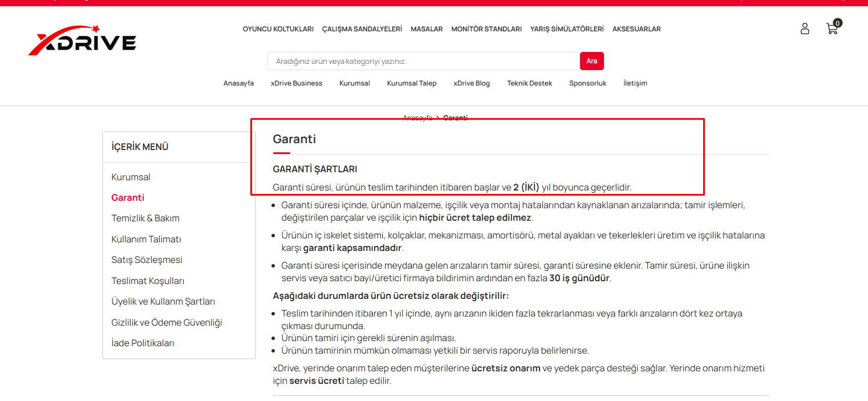868x401 pixels.
Task: Open ÇALIŞMA SANDALYELERİ category
Action: pyautogui.click(x=362, y=29)
